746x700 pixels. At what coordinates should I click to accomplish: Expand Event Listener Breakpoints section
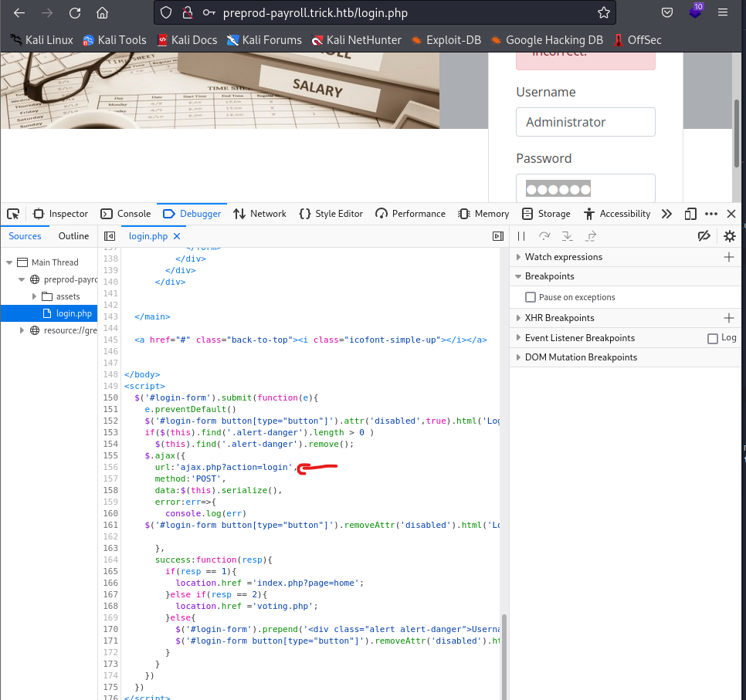click(x=518, y=338)
